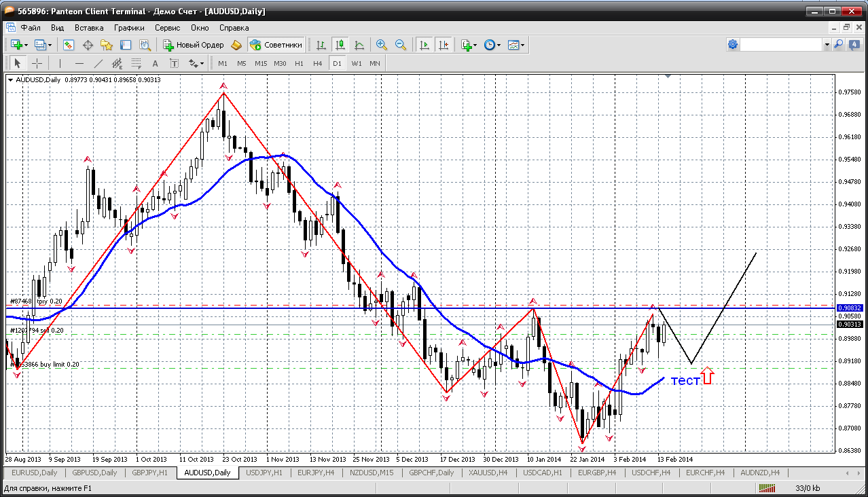This screenshot has height=497, width=868.
Task: Click the Zoom In magnifier icon
Action: coord(382,45)
